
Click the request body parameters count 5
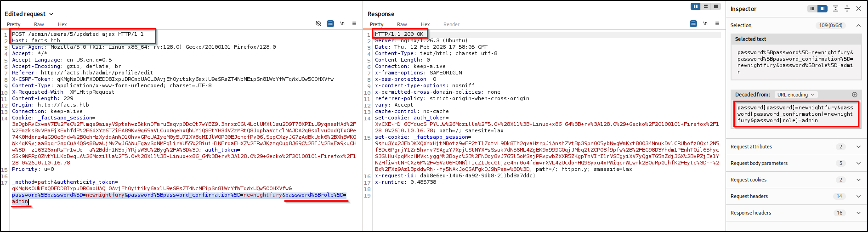pyautogui.click(x=841, y=163)
